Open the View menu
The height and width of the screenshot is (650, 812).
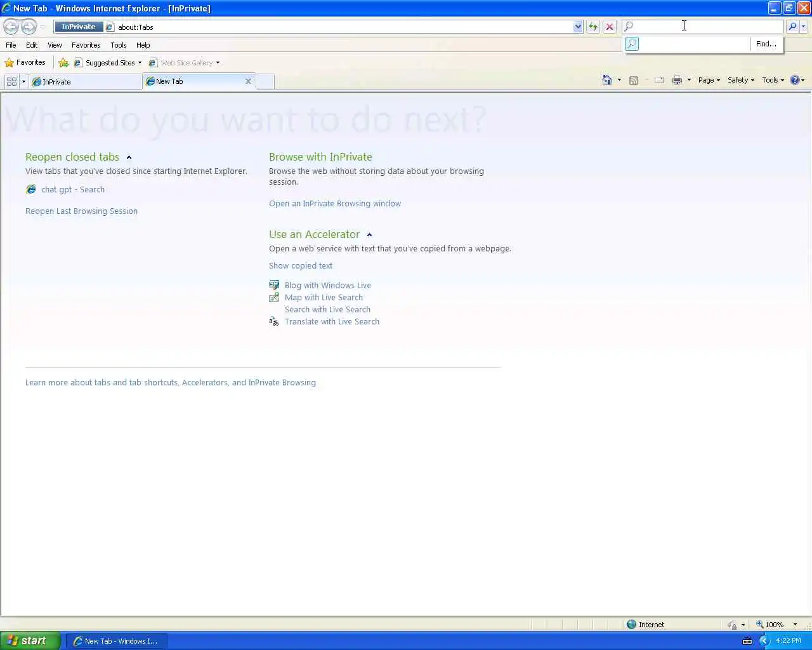tap(55, 45)
